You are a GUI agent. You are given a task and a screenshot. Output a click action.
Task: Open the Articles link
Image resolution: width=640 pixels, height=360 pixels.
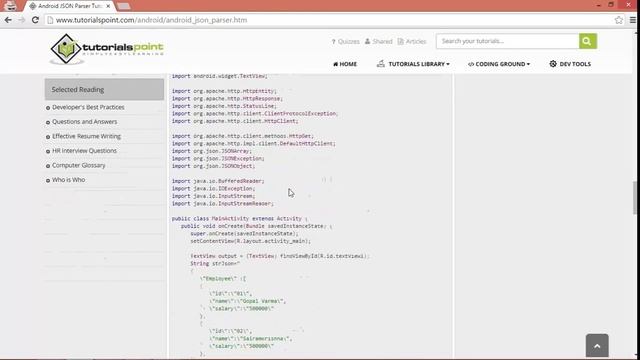pos(412,42)
